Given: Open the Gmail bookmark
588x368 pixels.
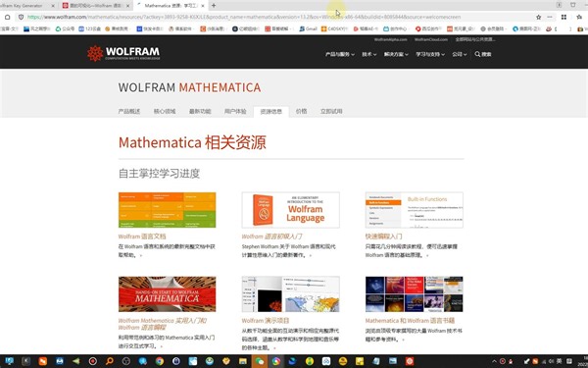Looking at the screenshot, I should 308,28.
